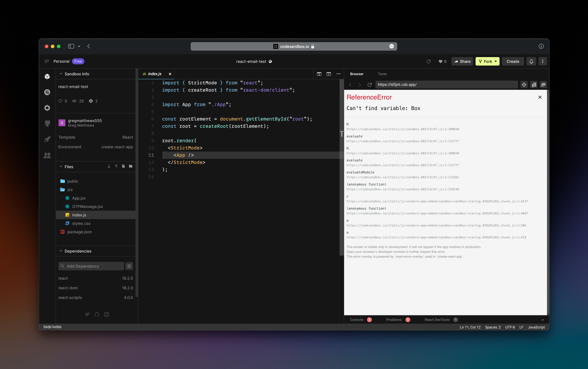Open preview in new window icon
This screenshot has height=369, width=588.
(543, 85)
